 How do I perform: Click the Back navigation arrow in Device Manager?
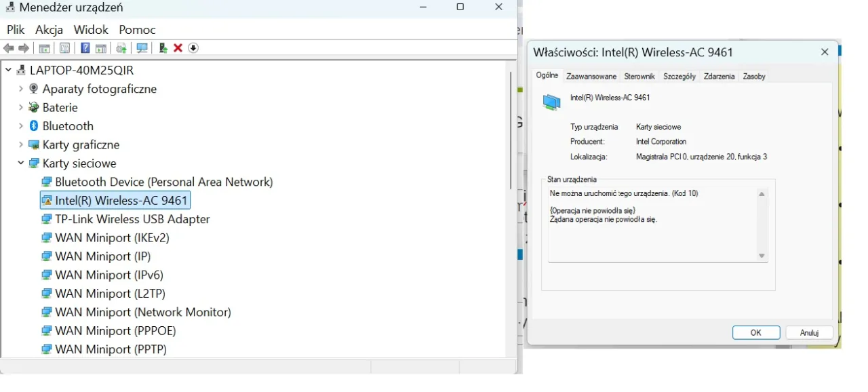pyautogui.click(x=9, y=47)
